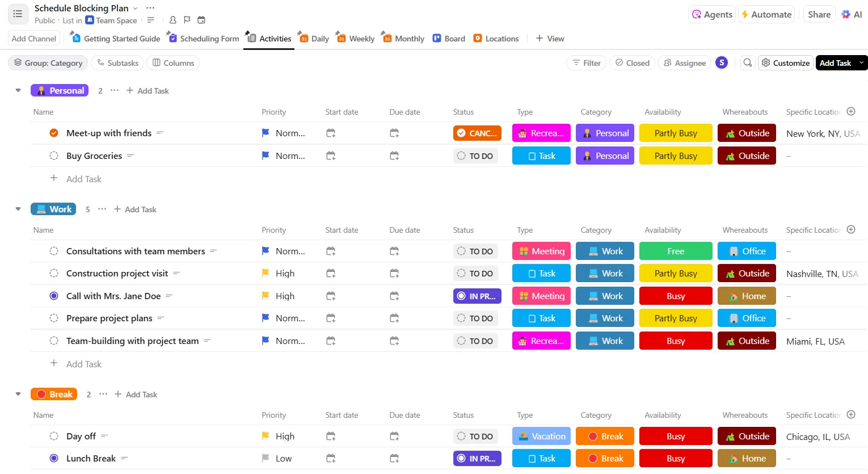
Task: Click green Free availability tag
Action: (x=676, y=251)
